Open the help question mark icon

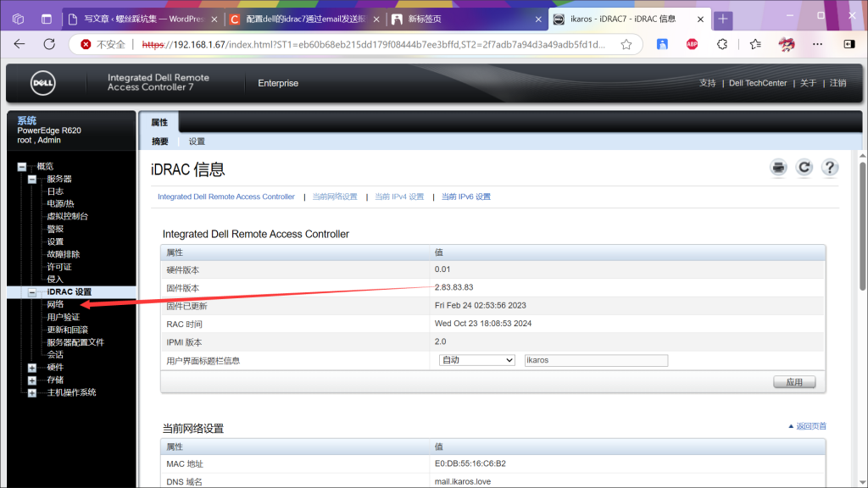(x=829, y=168)
